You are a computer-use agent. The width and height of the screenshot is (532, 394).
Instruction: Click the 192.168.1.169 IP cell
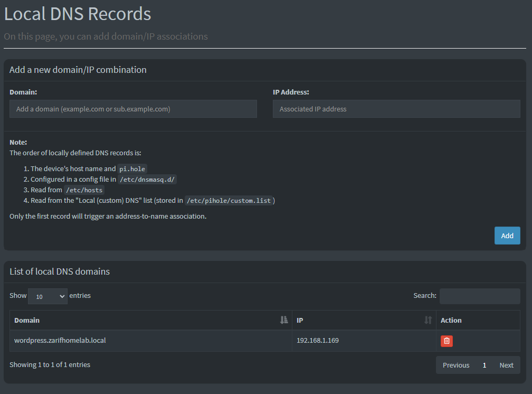point(317,341)
